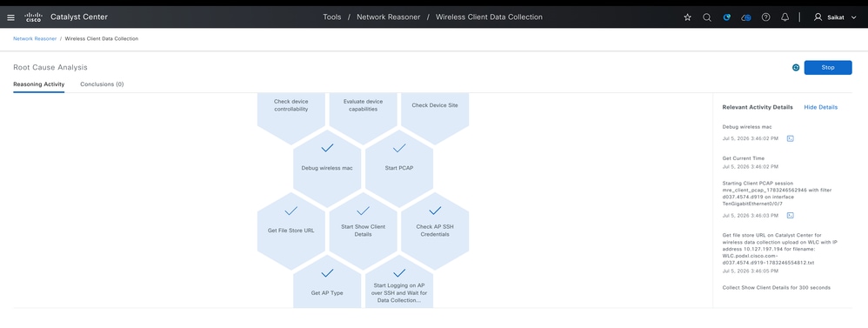Click 'Jul 5, 2026 3:46:03 PM' timestamp

[750, 215]
